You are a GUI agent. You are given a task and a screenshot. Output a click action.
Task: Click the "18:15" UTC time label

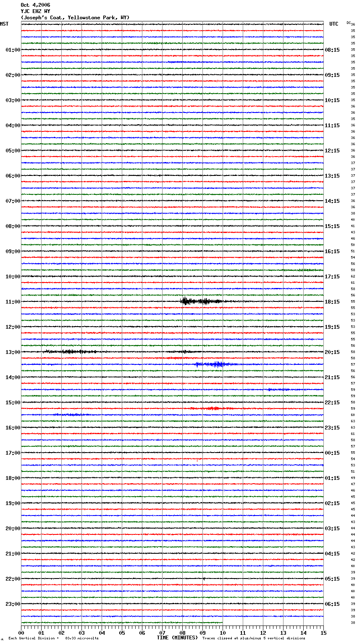click(332, 302)
